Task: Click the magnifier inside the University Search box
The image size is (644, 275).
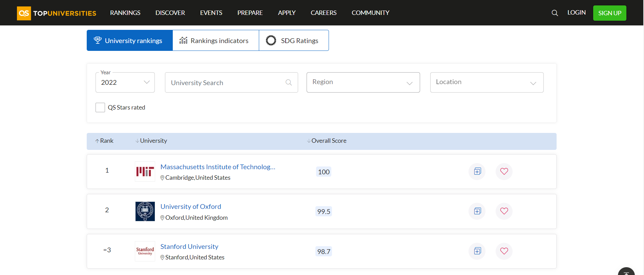Action: (x=289, y=82)
